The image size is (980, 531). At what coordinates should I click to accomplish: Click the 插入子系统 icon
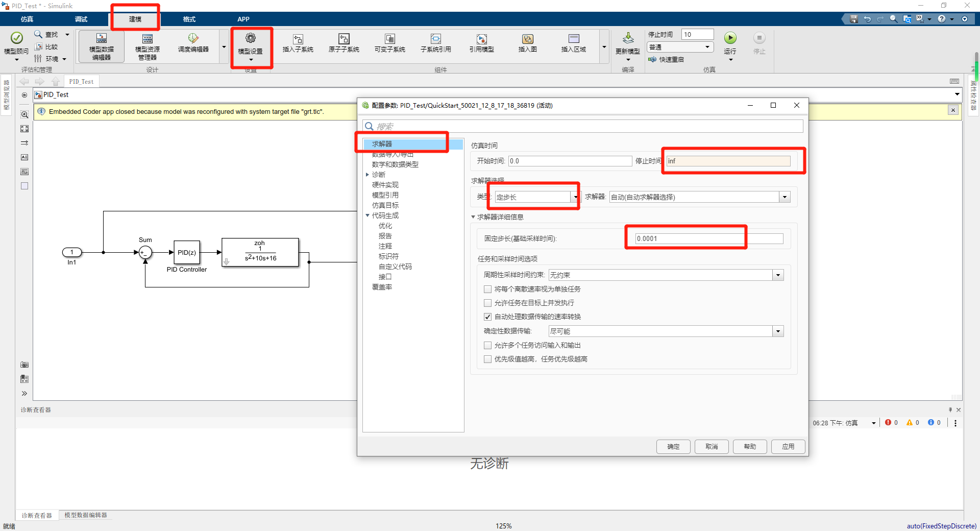coord(298,39)
